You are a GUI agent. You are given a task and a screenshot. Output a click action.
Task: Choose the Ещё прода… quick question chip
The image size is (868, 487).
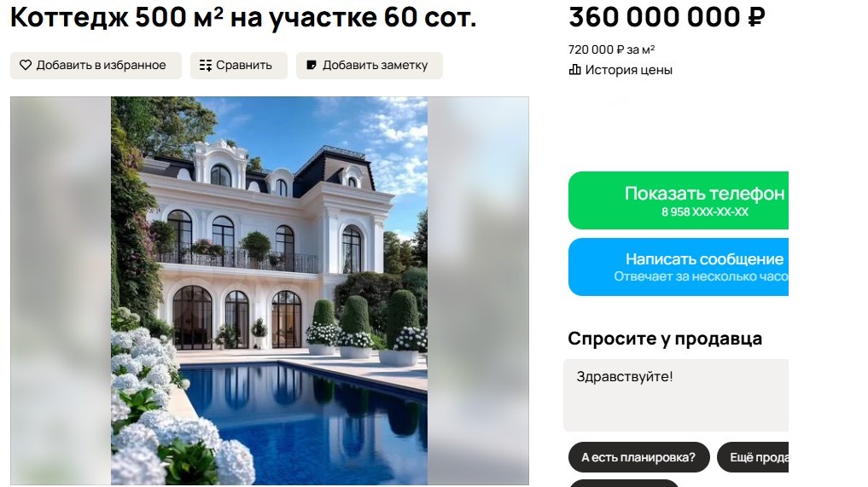(x=753, y=457)
